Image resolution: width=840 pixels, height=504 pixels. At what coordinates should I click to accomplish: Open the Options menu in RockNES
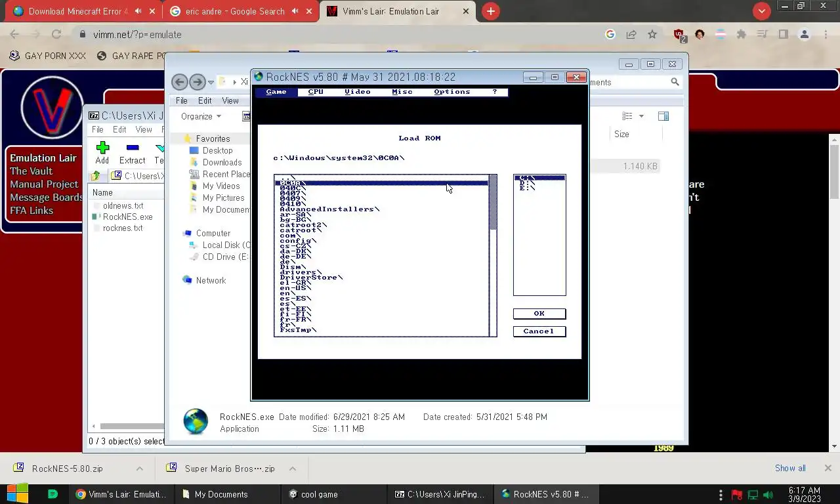[x=452, y=92]
